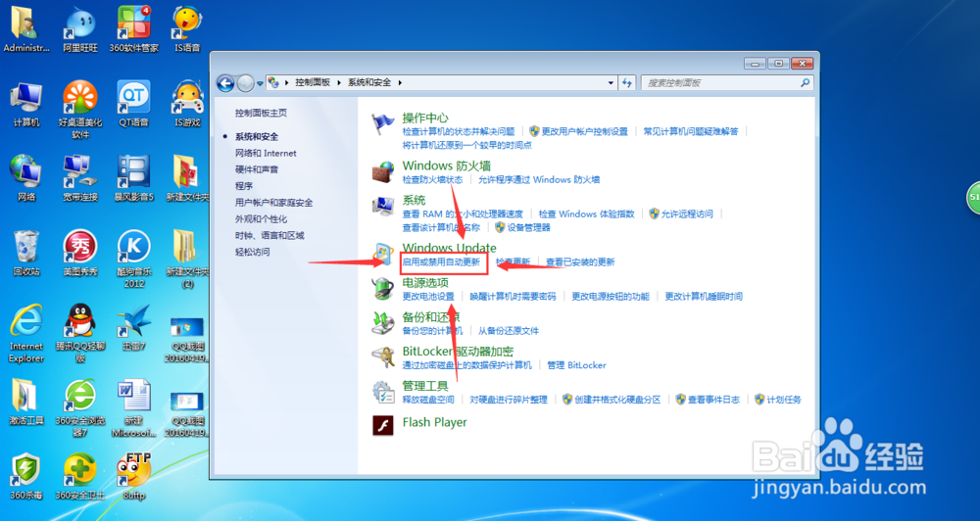Click the search magnifier icon

point(805,82)
